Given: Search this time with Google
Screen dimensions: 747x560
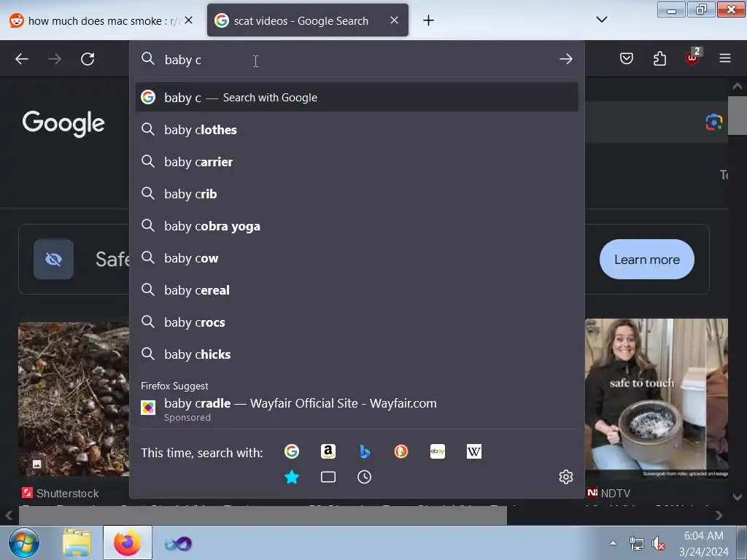Looking at the screenshot, I should 292,451.
